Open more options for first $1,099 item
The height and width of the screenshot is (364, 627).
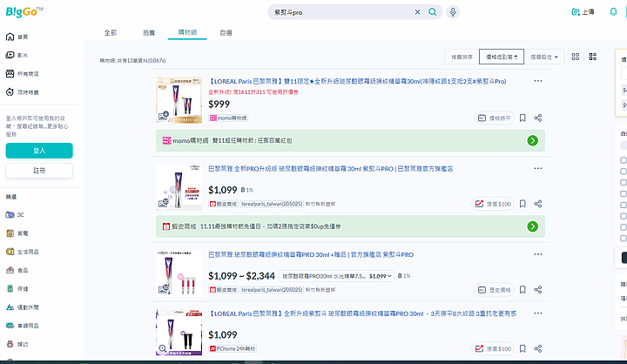pyautogui.click(x=538, y=168)
